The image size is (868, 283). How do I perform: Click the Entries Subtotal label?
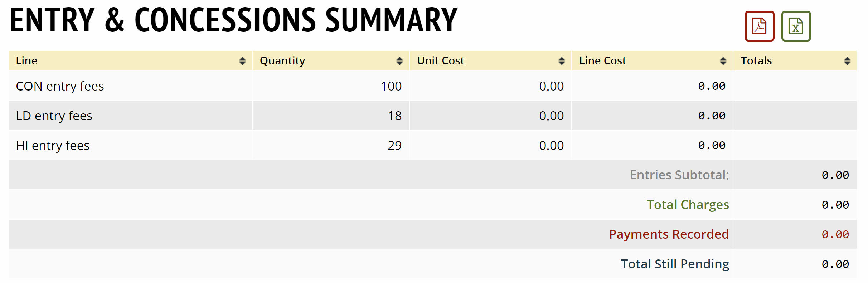679,175
